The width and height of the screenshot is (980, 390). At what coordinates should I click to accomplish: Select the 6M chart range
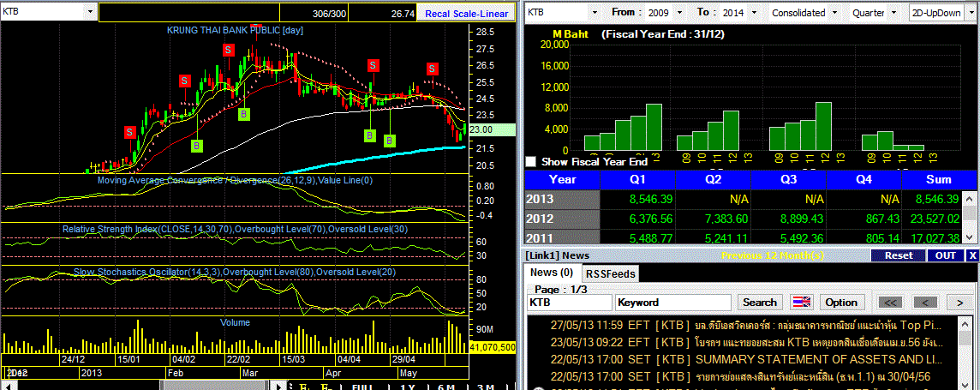pyautogui.click(x=446, y=387)
